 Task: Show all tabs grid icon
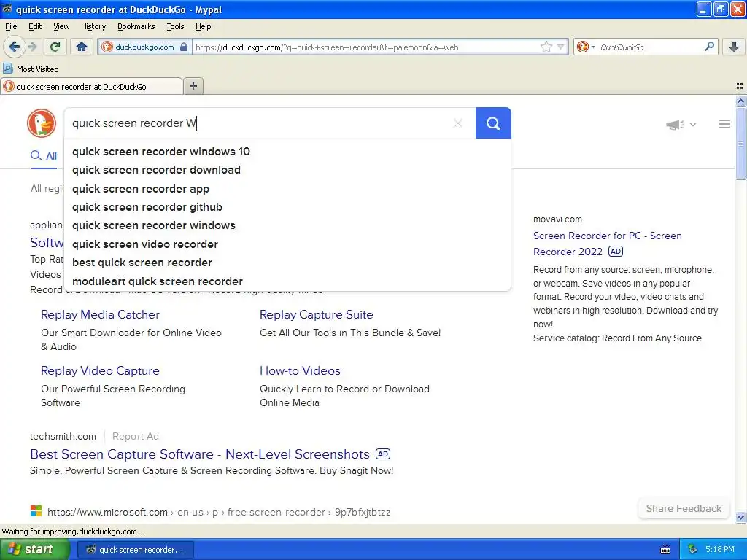tap(740, 86)
